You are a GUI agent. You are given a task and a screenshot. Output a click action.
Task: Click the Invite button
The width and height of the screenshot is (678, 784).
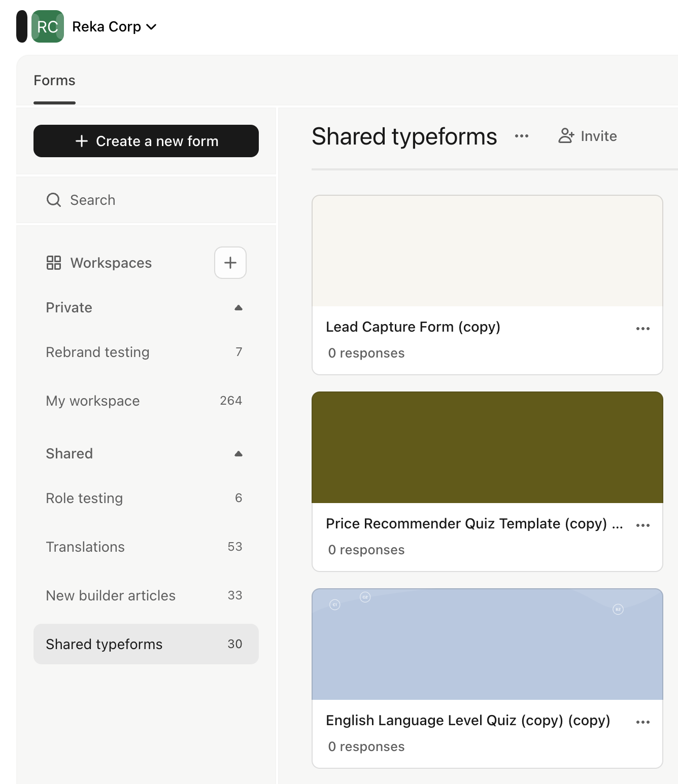point(588,136)
